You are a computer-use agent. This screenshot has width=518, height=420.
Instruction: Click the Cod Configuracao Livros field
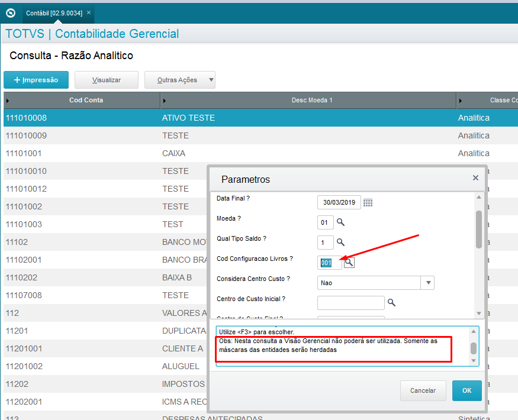[x=329, y=263]
